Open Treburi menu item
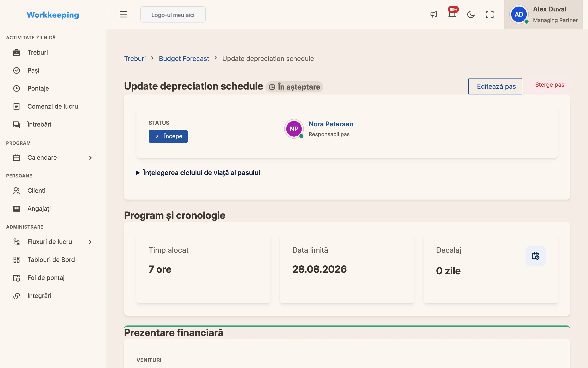The width and height of the screenshot is (588, 368). click(x=53, y=52)
